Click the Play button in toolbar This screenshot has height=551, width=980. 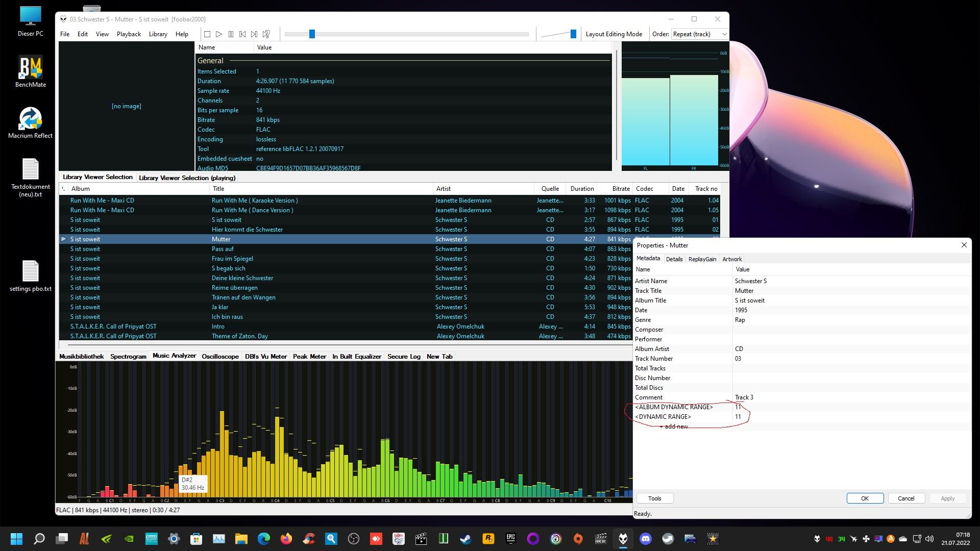(x=219, y=34)
